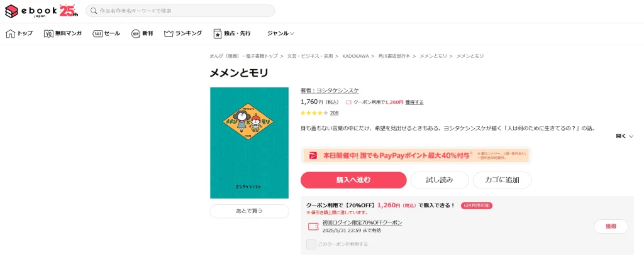Viewport: 644px width, 262px height.
Task: Open the 独占・先行 exclusive icon
Action: 218,34
